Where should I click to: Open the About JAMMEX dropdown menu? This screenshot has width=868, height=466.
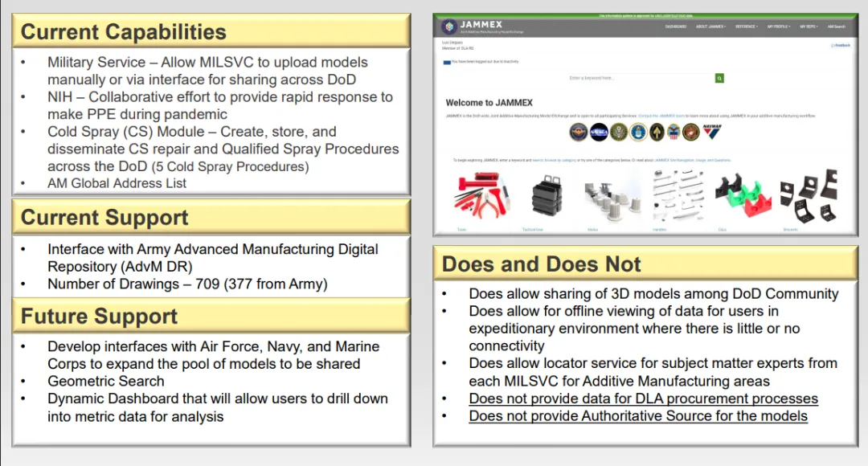(710, 27)
